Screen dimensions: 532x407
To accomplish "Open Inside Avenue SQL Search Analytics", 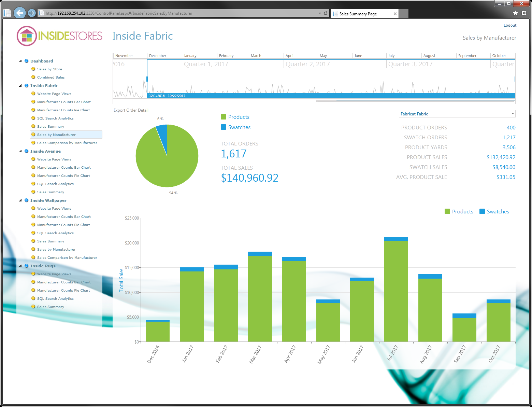I will (55, 184).
